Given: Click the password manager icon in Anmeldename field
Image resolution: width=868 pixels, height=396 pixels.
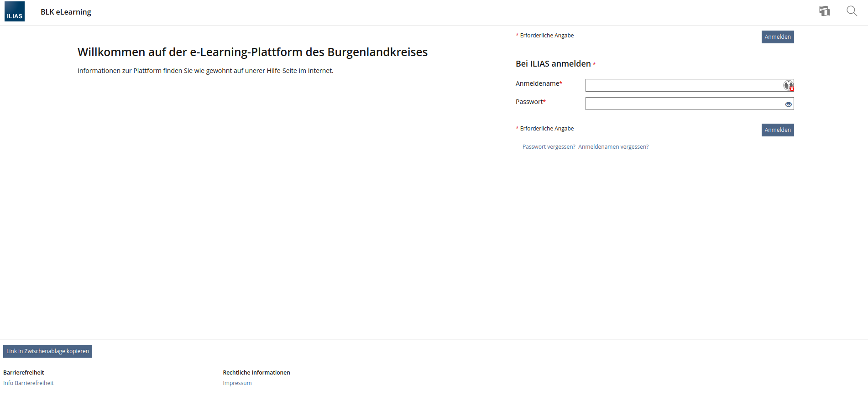Looking at the screenshot, I should tap(788, 85).
